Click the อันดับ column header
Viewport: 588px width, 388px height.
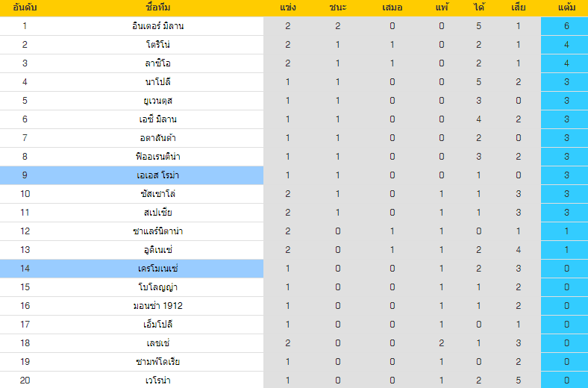coord(25,7)
